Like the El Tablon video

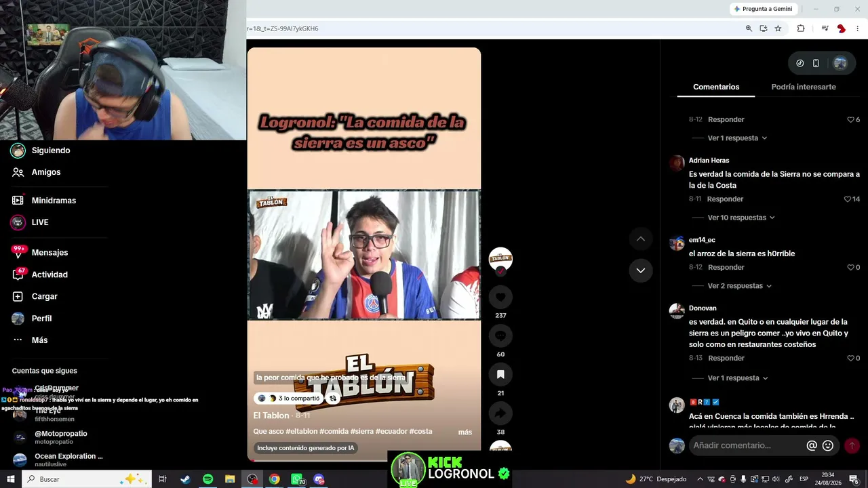500,297
